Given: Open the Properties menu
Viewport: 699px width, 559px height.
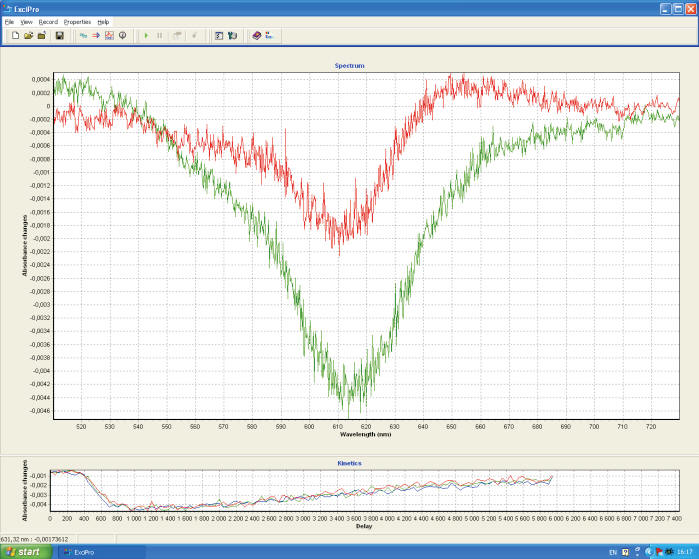Looking at the screenshot, I should point(77,21).
